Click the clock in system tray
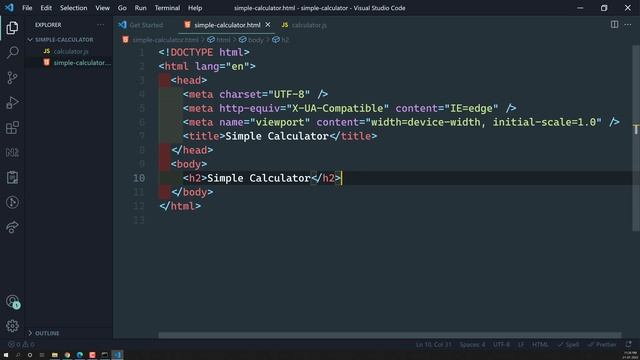The width and height of the screenshot is (640, 360). (631, 355)
